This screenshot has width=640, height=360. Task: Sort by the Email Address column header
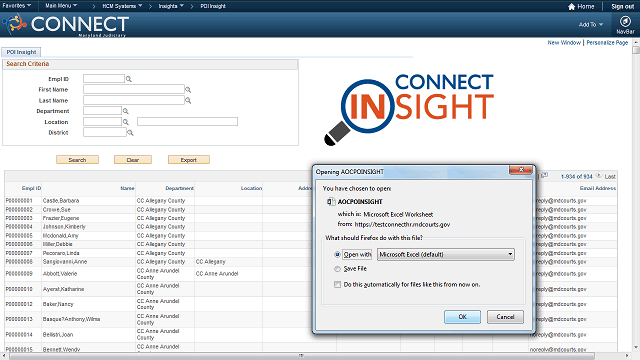click(598, 189)
